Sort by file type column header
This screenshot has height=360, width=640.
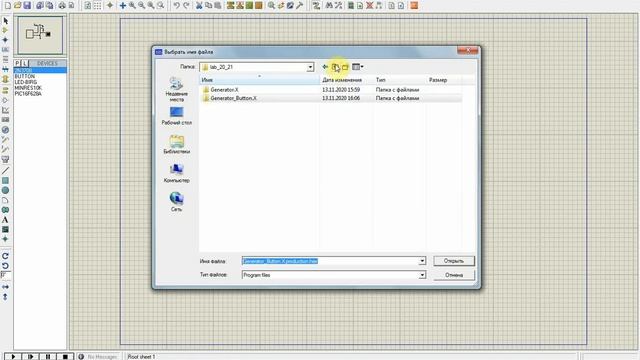(400, 80)
